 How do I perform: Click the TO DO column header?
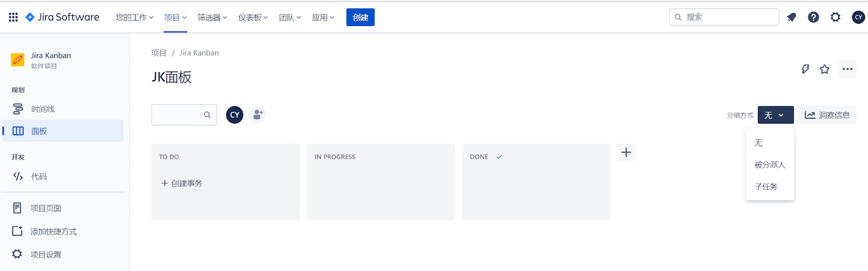169,157
